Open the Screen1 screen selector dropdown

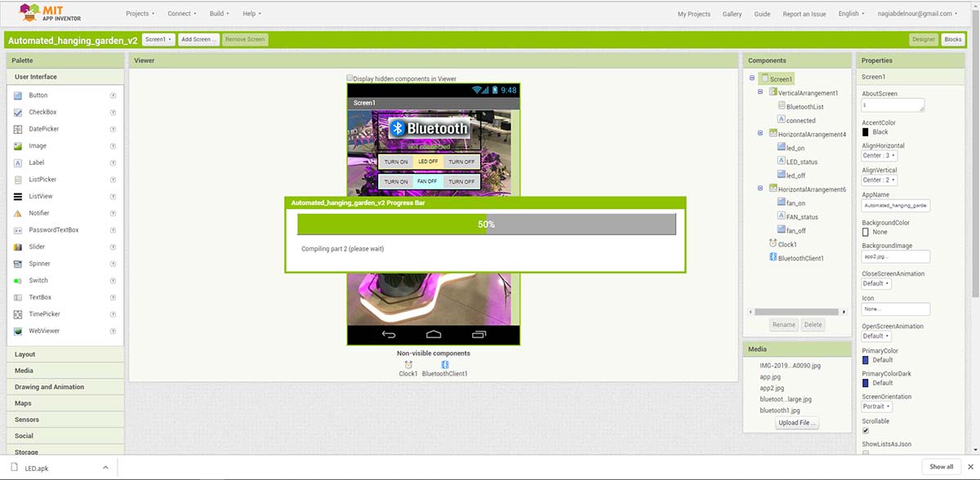tap(158, 39)
